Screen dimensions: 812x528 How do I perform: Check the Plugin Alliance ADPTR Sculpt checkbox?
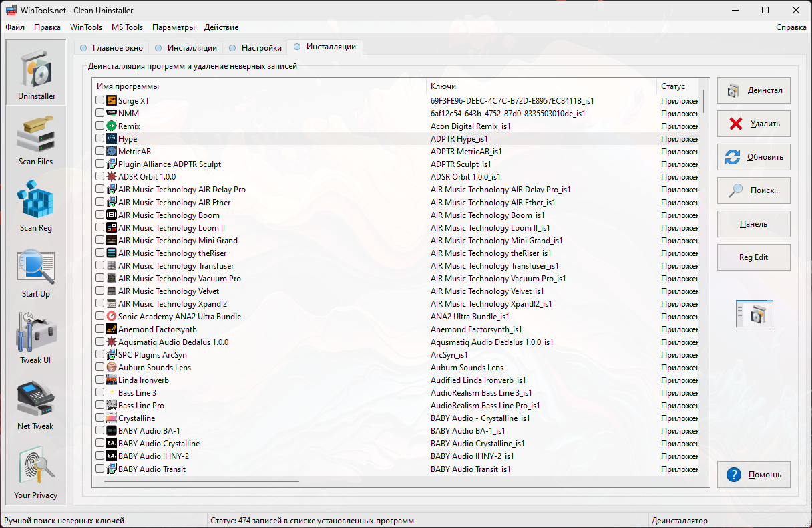[99, 164]
